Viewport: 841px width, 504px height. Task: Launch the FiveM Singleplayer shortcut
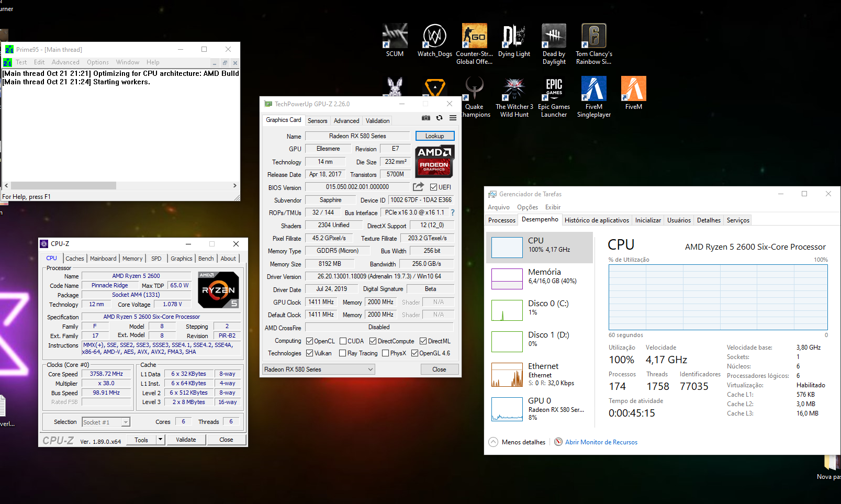pyautogui.click(x=593, y=97)
